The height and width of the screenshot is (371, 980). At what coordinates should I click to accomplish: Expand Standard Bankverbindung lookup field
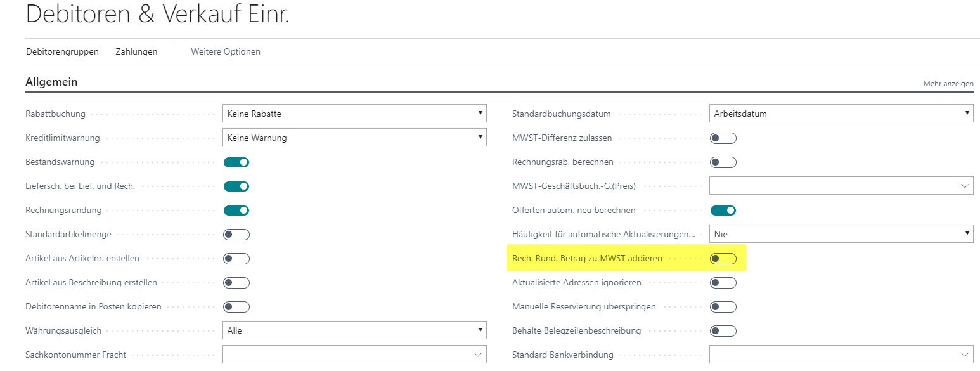965,355
